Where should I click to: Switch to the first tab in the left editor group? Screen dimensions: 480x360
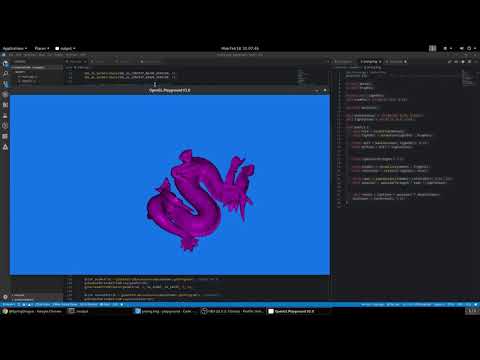click(76, 62)
